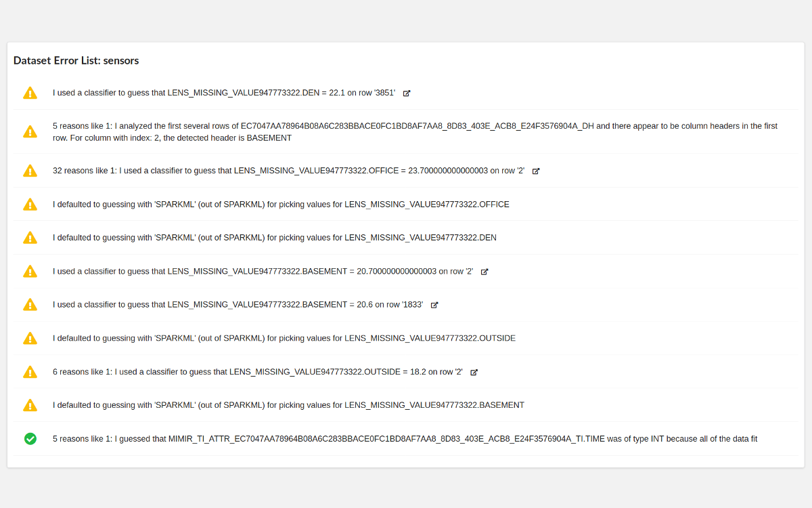Viewport: 812px width, 508px height.
Task: Select the 'Dataset Error List: sensors' heading
Action: coord(76,60)
